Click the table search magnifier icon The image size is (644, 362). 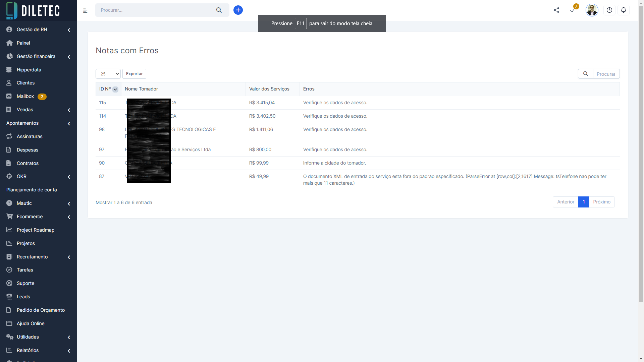(585, 74)
